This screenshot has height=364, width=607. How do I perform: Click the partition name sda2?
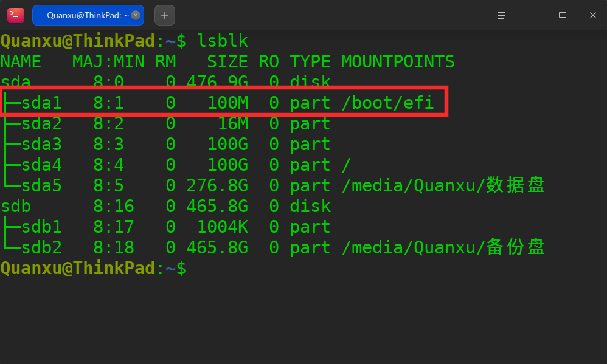coord(41,124)
